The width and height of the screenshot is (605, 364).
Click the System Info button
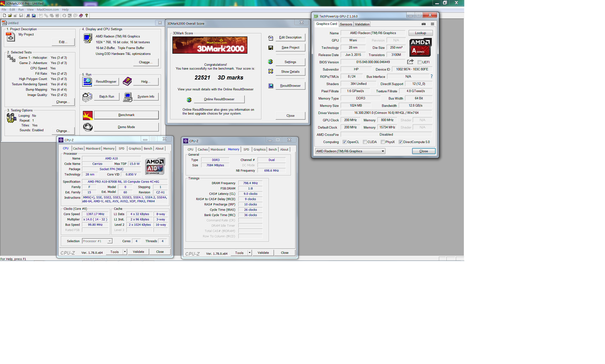pyautogui.click(x=146, y=97)
